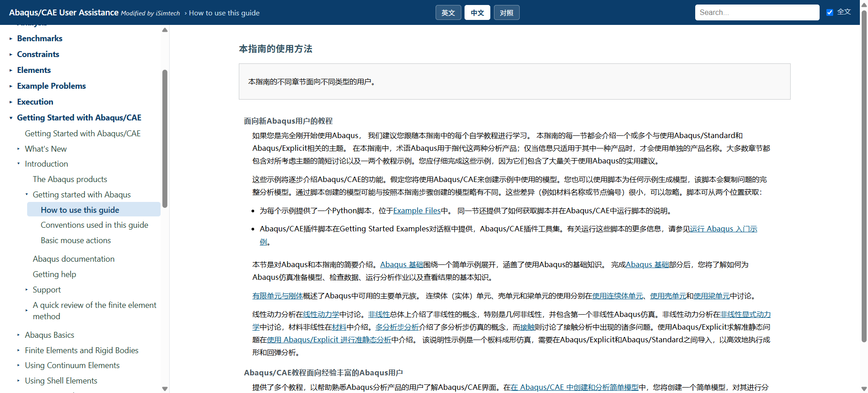
Task: Expand the Abaqus Basics arrow icon
Action: click(19, 335)
